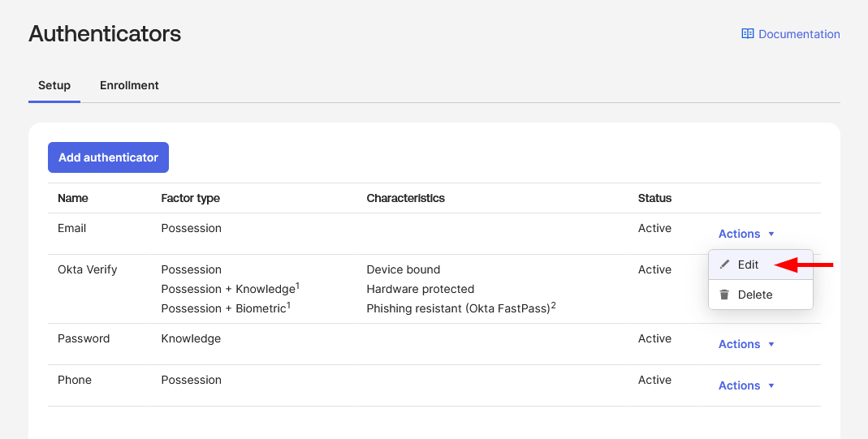Choose Edit from the open Actions menu
Image resolution: width=868 pixels, height=439 pixels.
[748, 265]
